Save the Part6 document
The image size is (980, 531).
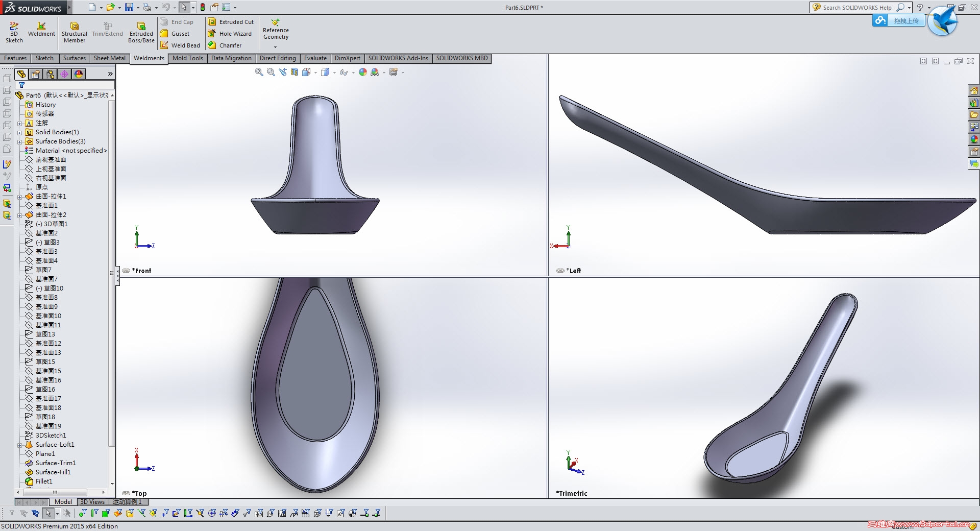[x=129, y=7]
